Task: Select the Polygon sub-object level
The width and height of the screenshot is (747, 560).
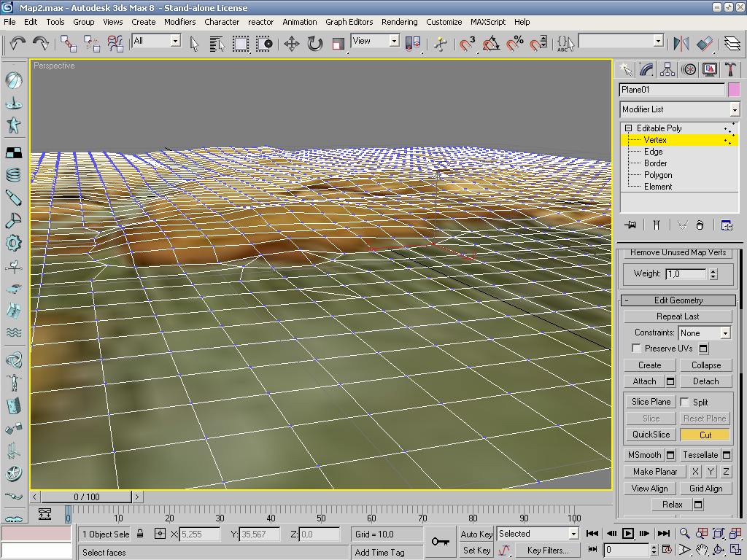Action: [x=658, y=175]
